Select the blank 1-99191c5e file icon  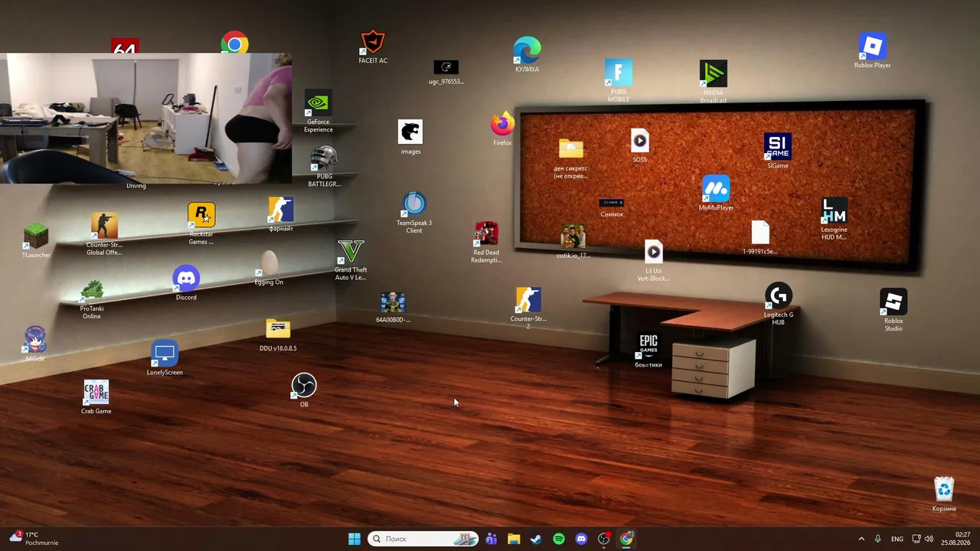point(759,238)
